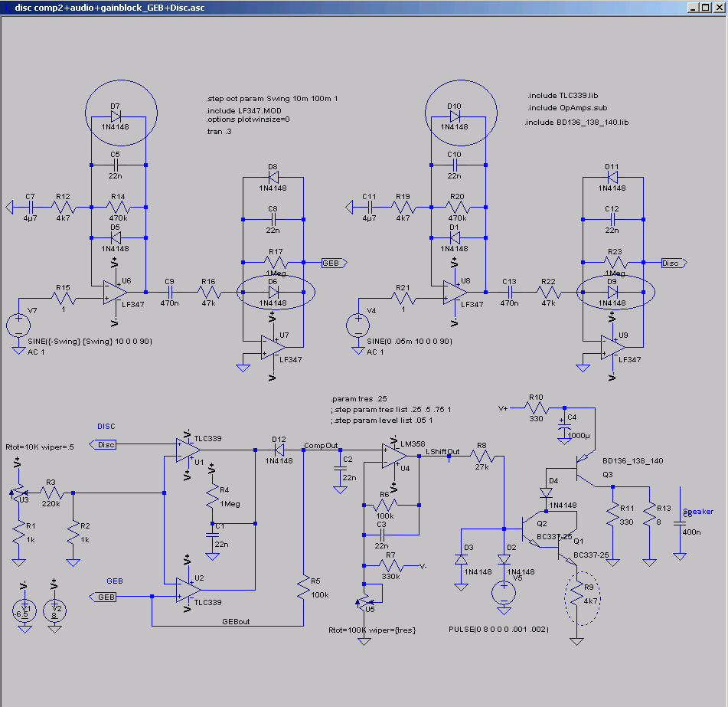The image size is (728, 707).
Task: Select the Speaker 400n capacitor
Action: point(681,523)
